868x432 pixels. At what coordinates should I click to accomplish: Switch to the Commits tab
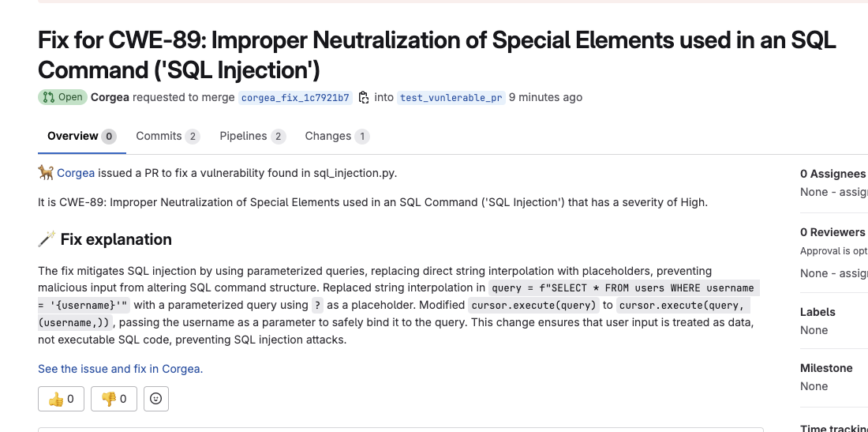click(168, 137)
